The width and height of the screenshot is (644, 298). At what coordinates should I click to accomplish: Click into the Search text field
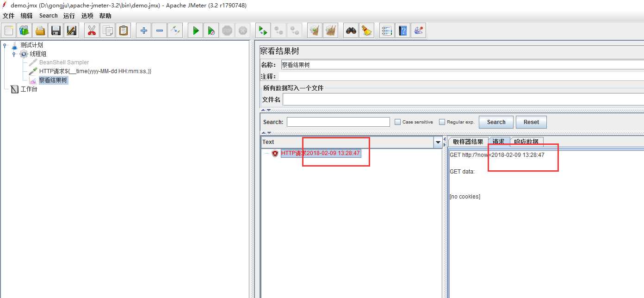[338, 122]
